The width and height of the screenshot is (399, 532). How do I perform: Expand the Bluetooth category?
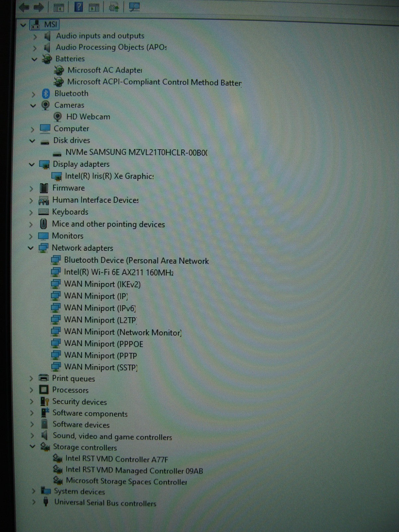pyautogui.click(x=33, y=94)
